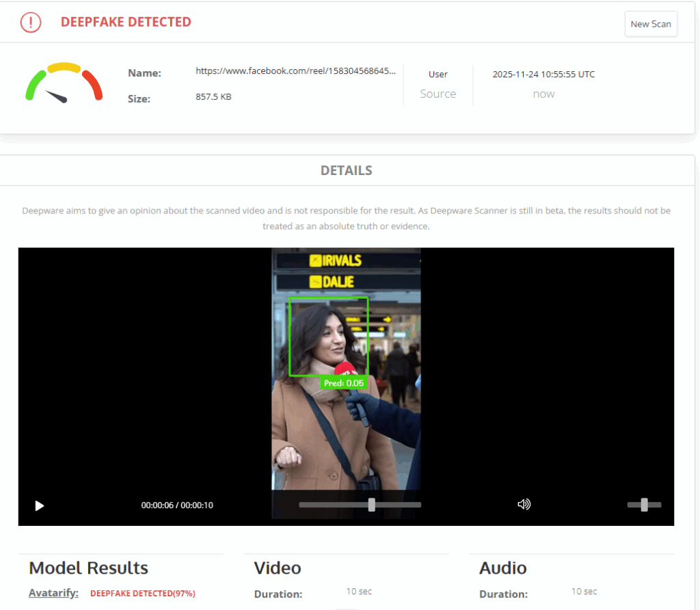Click the deepfake risk gauge meter
The image size is (700, 610).
tap(64, 83)
